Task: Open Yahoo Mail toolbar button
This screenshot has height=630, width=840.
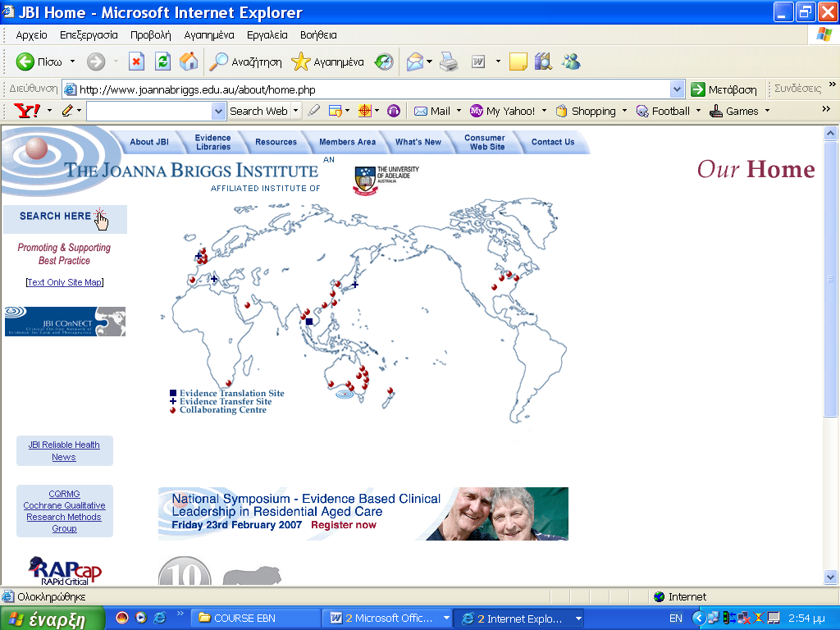Action: [x=433, y=111]
